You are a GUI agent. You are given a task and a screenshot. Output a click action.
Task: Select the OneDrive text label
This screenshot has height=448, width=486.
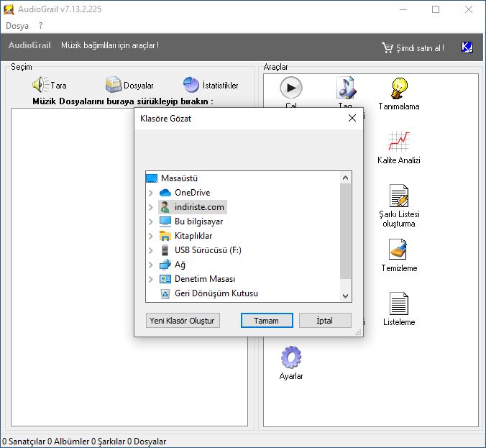pos(193,193)
